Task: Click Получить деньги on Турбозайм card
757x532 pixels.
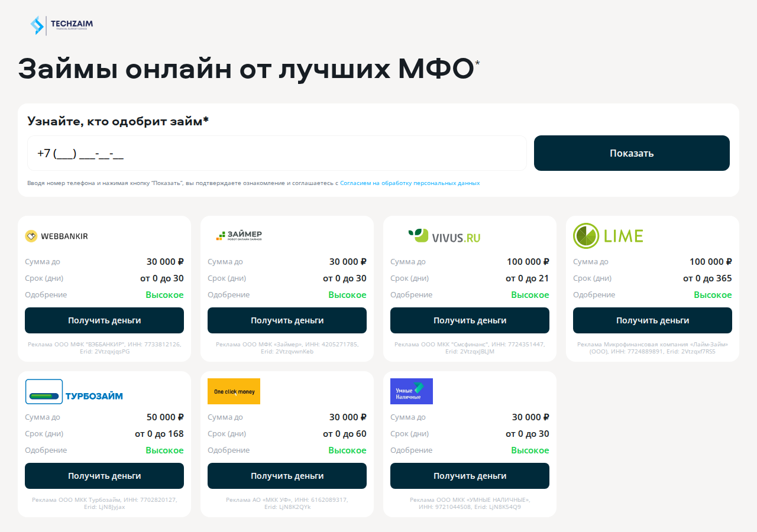Action: coord(104,476)
